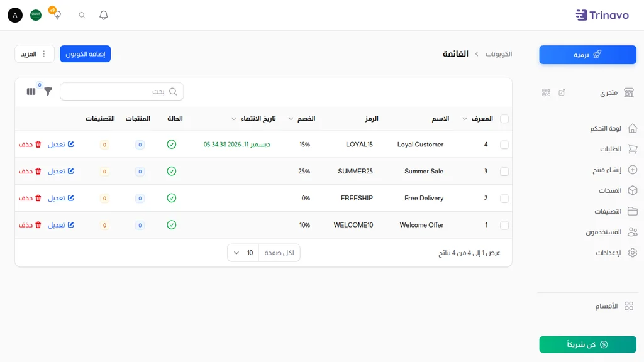Click the search magnifier icon in header
The image size is (644, 362).
(82, 15)
